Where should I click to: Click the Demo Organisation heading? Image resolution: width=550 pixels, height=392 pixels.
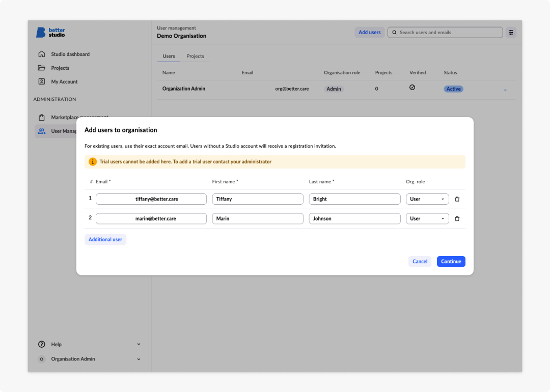(x=181, y=36)
